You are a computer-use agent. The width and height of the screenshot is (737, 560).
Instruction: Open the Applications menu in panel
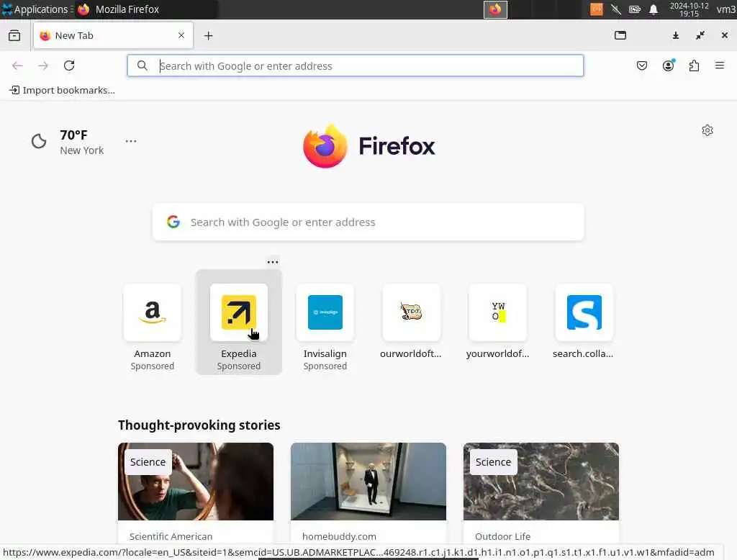pyautogui.click(x=37, y=9)
